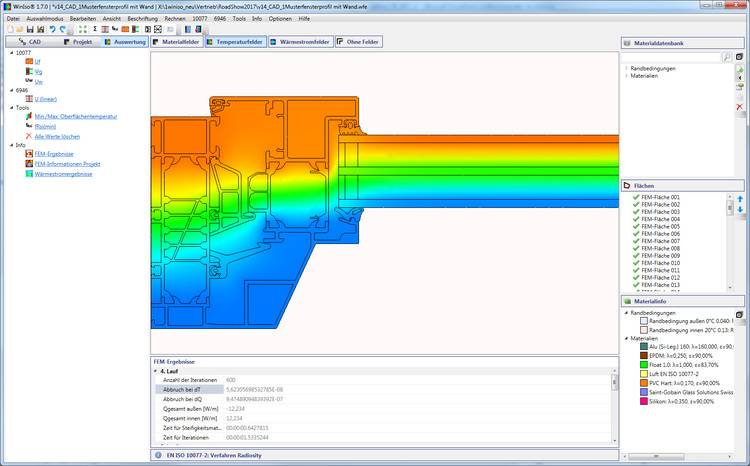Click the undo arrow in the toolbar
750x466 pixels.
[51, 29]
